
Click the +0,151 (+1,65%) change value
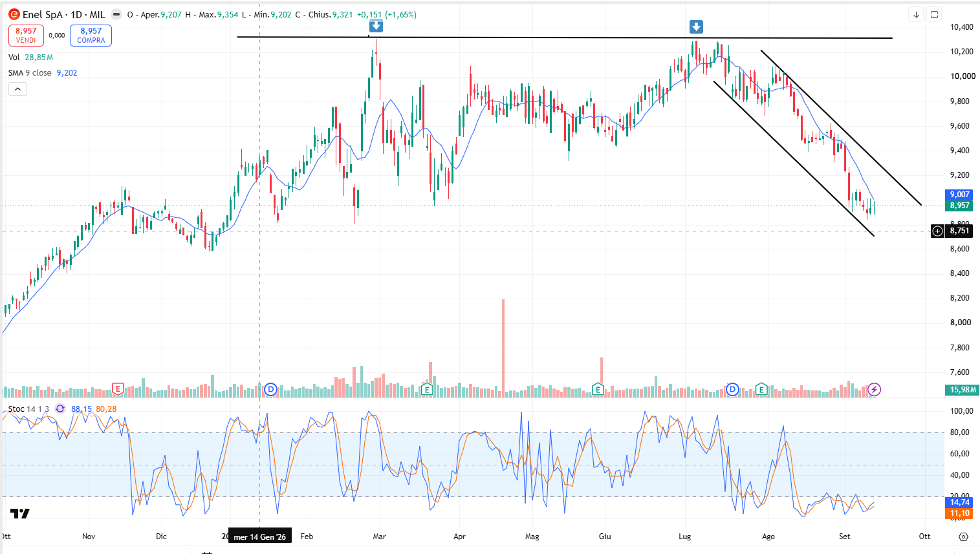387,14
